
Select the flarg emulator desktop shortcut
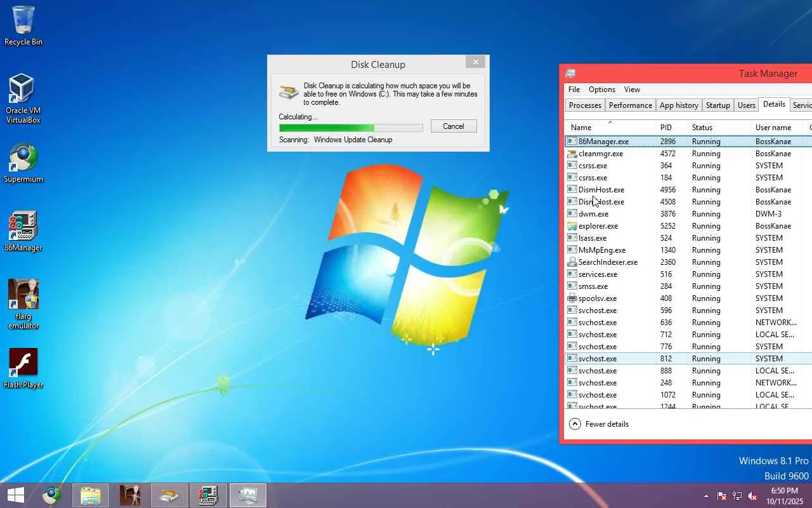tap(23, 305)
